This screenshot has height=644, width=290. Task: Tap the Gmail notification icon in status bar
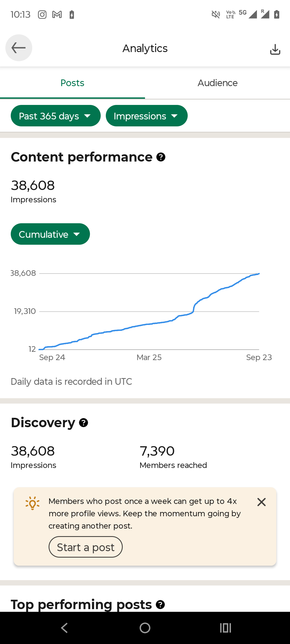[x=57, y=14]
